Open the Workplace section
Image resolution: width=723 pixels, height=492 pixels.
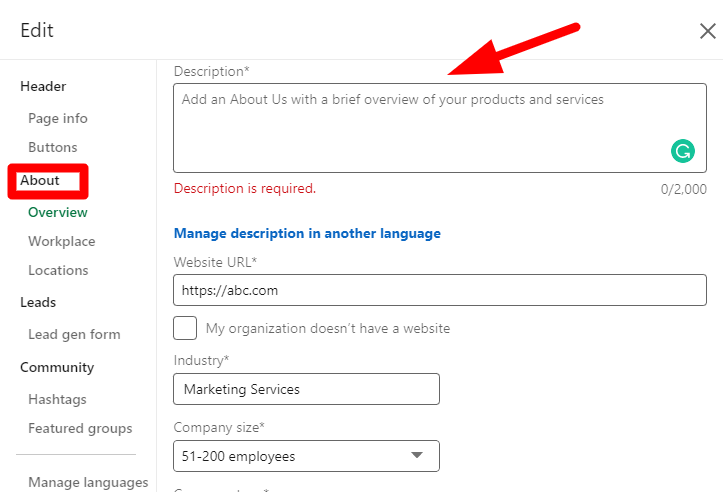tap(62, 241)
